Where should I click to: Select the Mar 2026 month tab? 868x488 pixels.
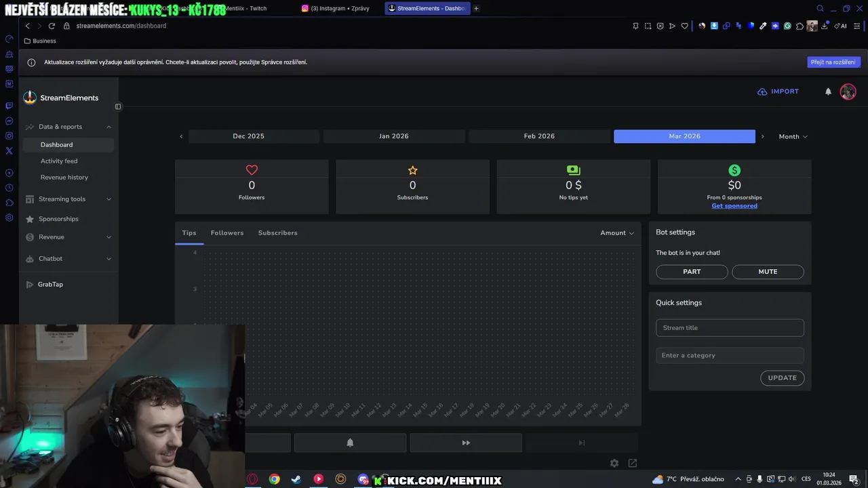[x=684, y=136]
